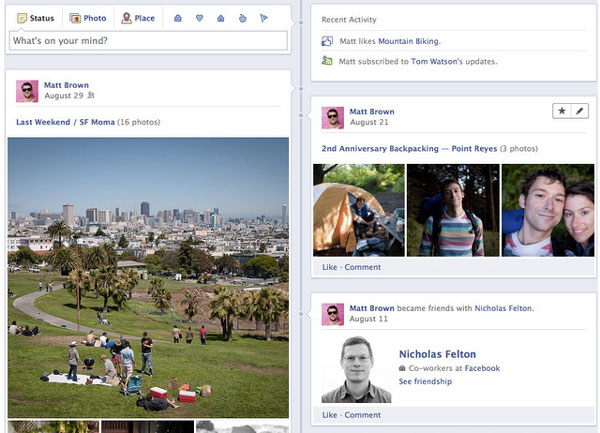Click the flag milestone life event icon
The image size is (600, 433).
click(x=264, y=18)
